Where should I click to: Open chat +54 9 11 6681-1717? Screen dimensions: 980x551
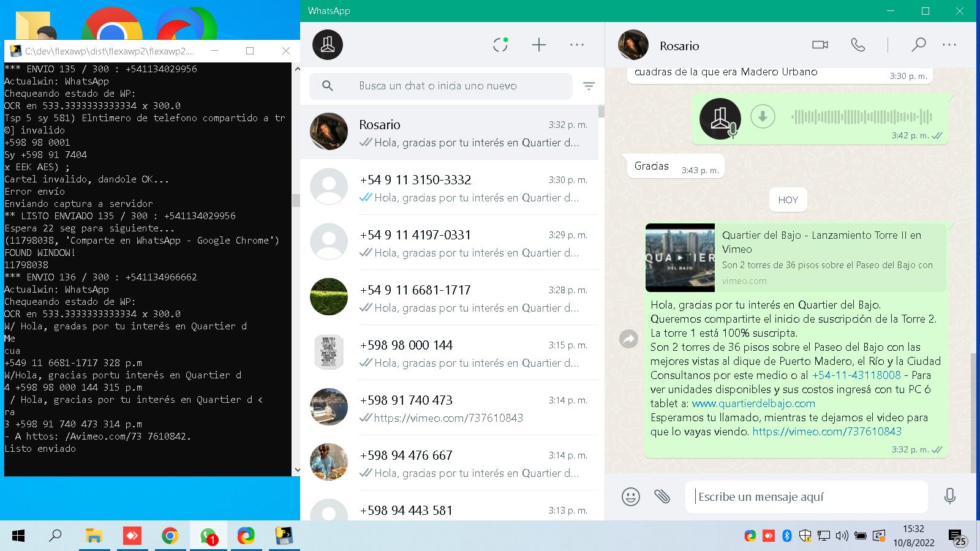click(x=449, y=298)
